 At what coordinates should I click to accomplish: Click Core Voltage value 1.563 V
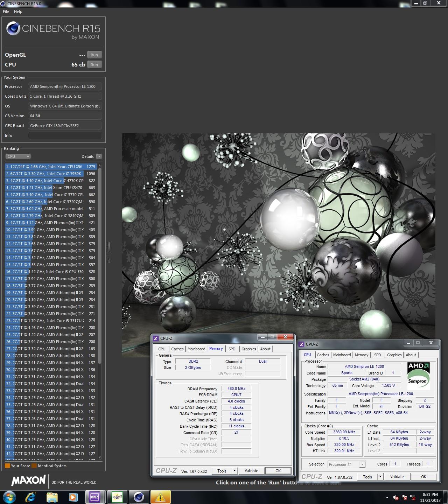point(389,386)
